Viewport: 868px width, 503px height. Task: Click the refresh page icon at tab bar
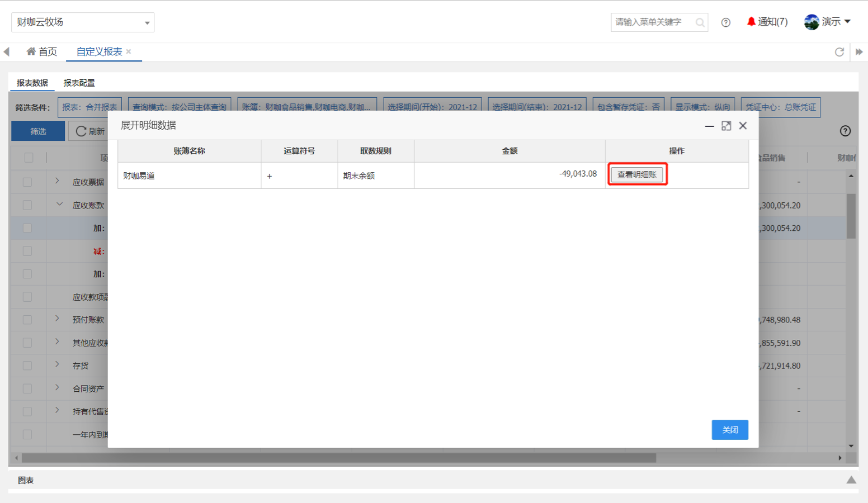(839, 52)
